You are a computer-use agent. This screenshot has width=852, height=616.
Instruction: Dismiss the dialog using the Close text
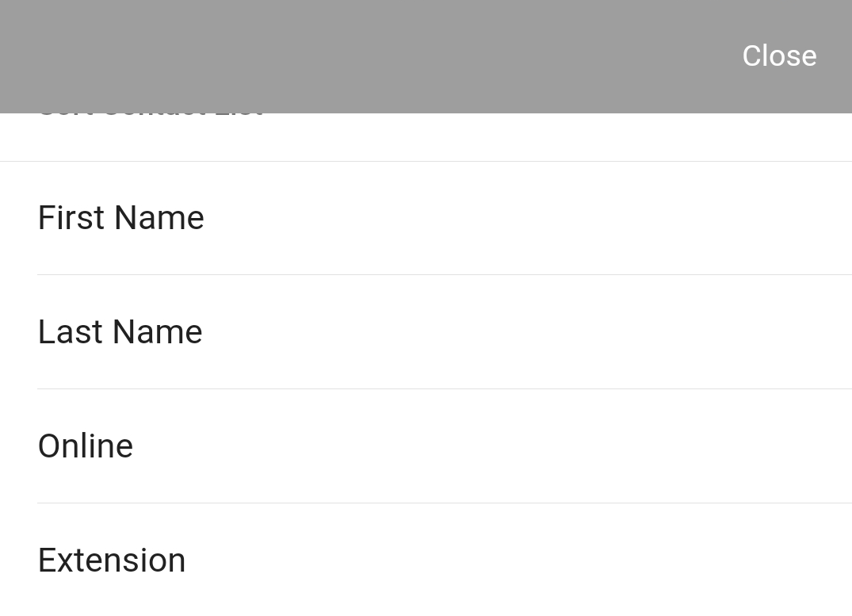(x=779, y=56)
